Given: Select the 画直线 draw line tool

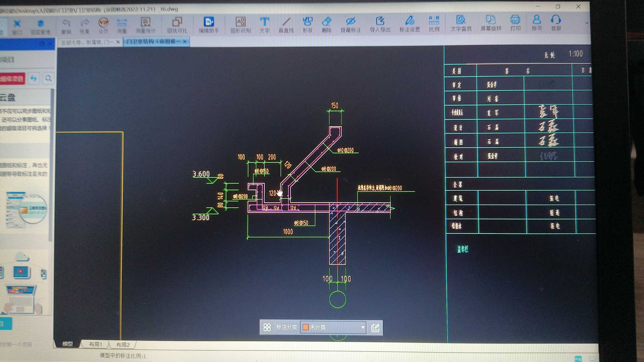Looking at the screenshot, I should point(286,25).
